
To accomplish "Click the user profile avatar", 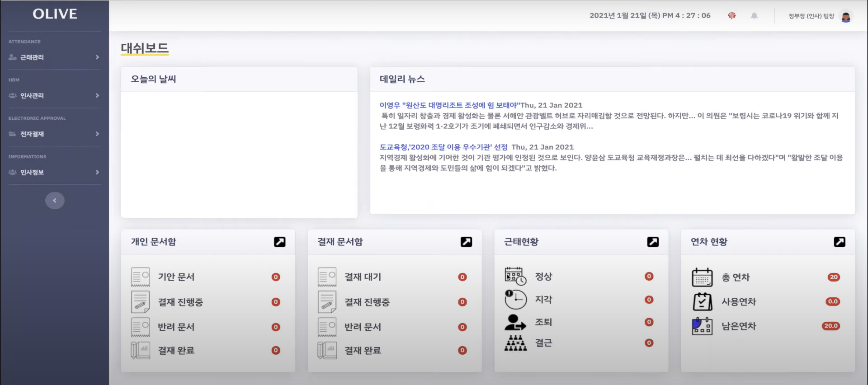I will [x=845, y=17].
